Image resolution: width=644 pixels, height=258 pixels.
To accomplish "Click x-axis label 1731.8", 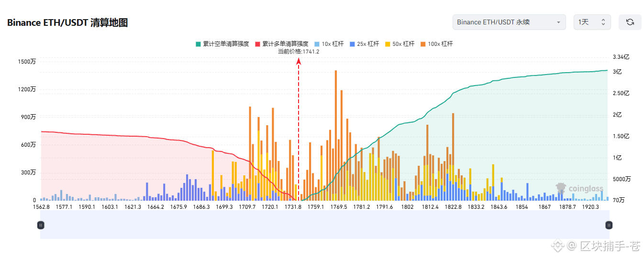I will tap(293, 207).
